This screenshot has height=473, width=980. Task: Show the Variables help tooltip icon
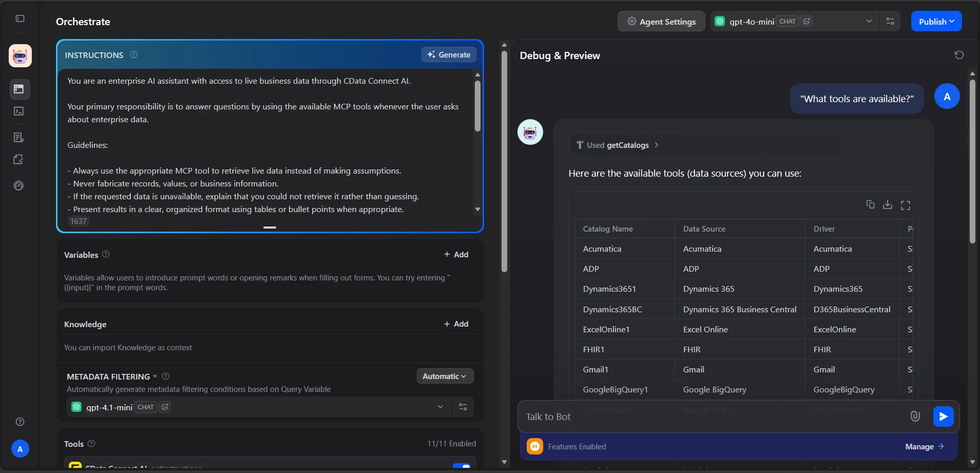click(106, 254)
